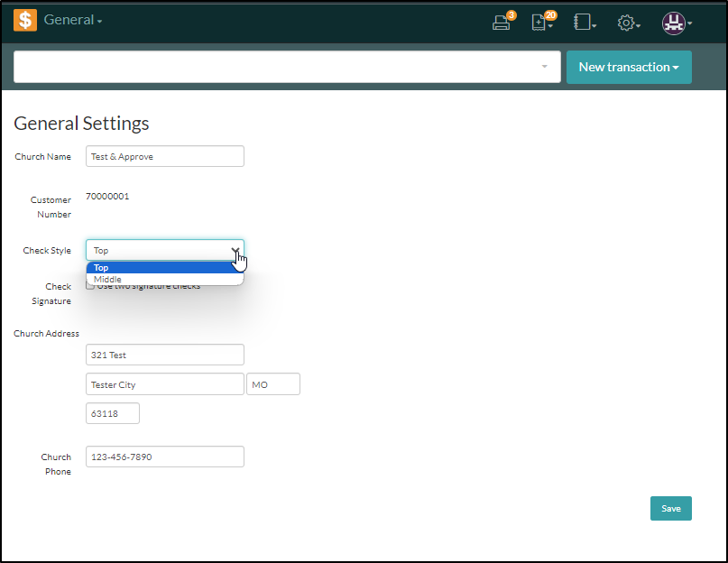Click the city field Tester City
Screen dimensions: 728x563
pyautogui.click(x=165, y=384)
